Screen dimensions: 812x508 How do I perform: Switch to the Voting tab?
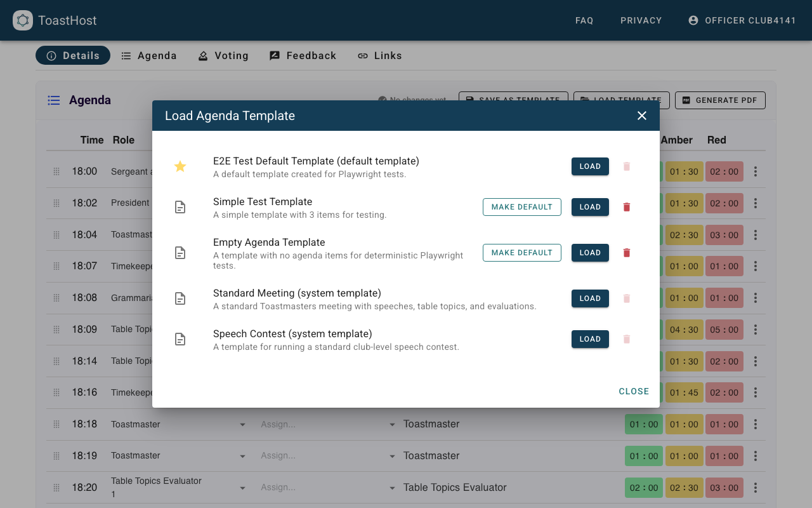pyautogui.click(x=223, y=55)
